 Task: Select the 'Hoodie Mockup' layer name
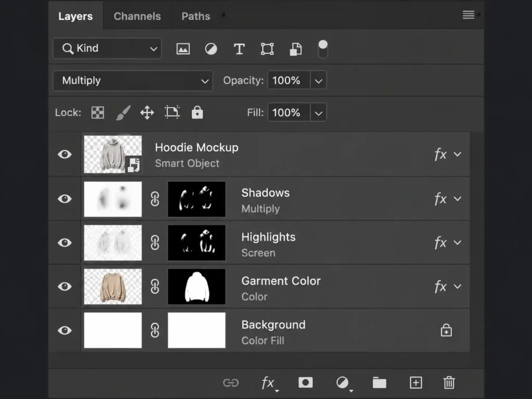tap(197, 148)
